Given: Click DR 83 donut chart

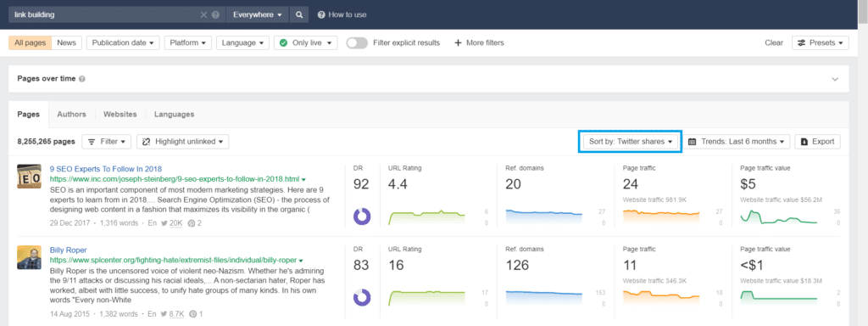Looking at the screenshot, I should [x=361, y=298].
